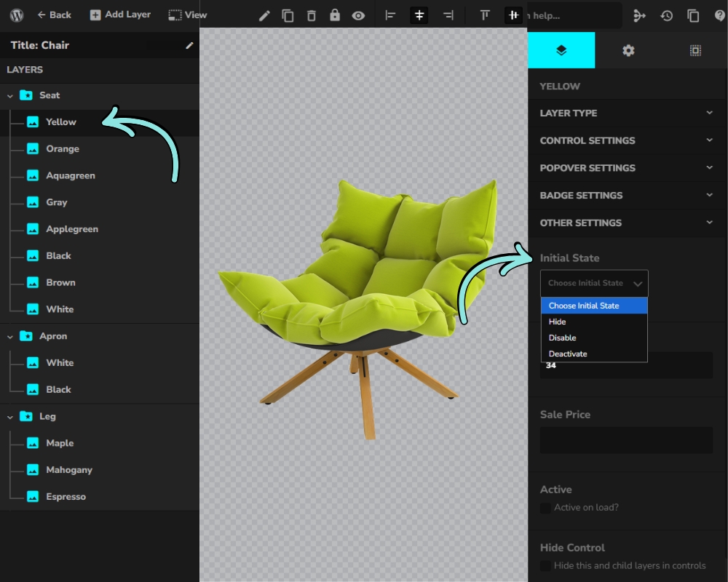728x582 pixels.
Task: Click the Apron folder icon
Action: (x=26, y=336)
